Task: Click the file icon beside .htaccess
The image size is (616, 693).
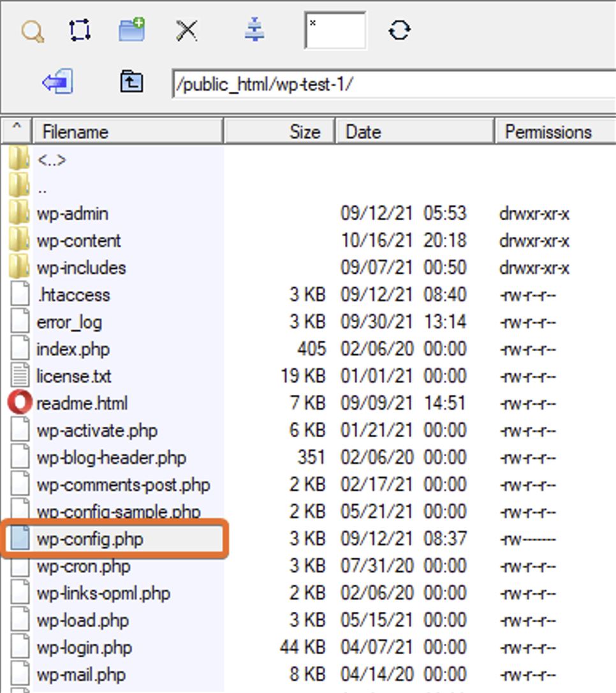Action: pos(20,294)
